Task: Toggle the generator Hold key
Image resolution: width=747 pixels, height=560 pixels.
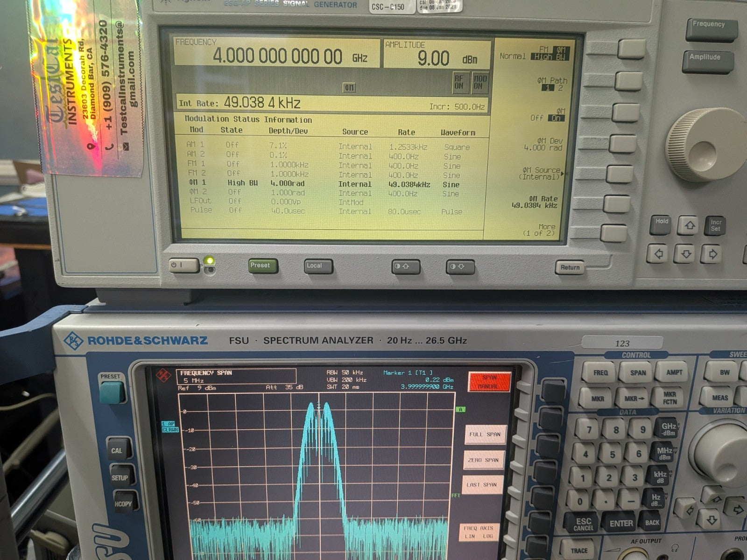Action: pyautogui.click(x=662, y=224)
